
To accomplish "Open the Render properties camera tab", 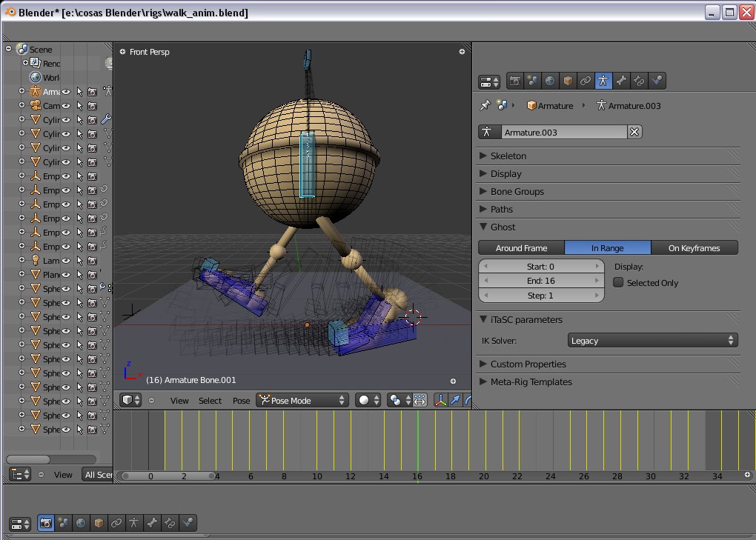I will pos(515,81).
